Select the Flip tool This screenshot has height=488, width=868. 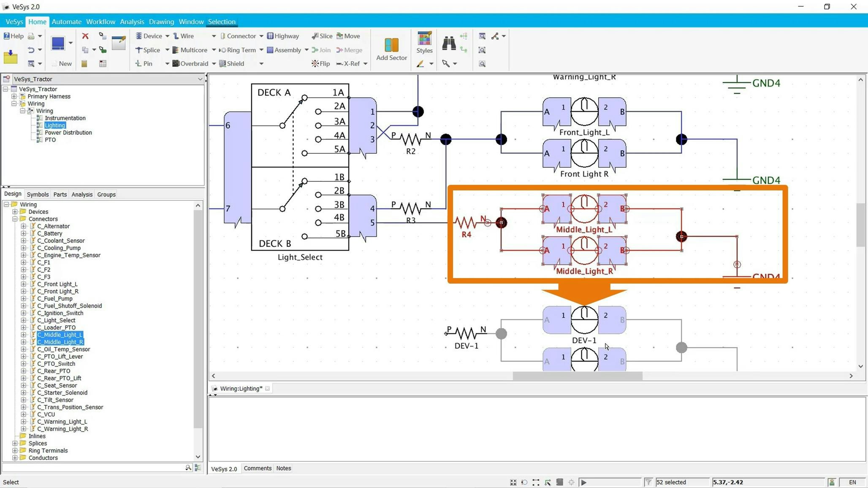[320, 63]
